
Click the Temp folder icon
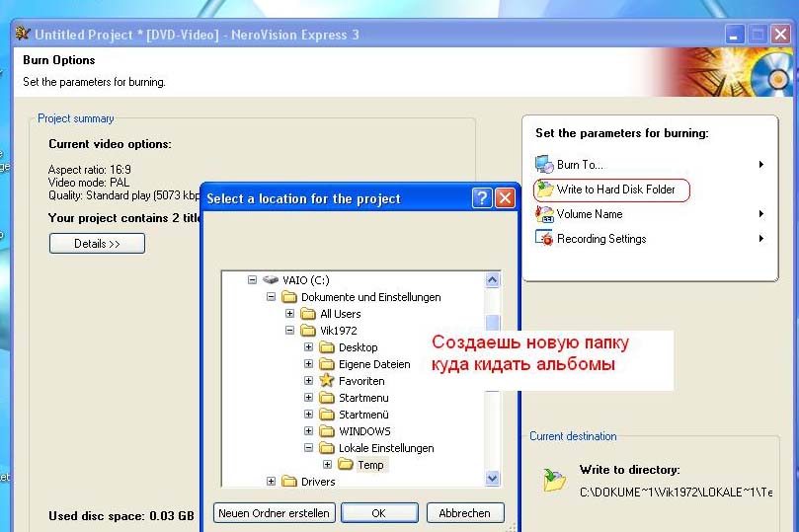(346, 464)
